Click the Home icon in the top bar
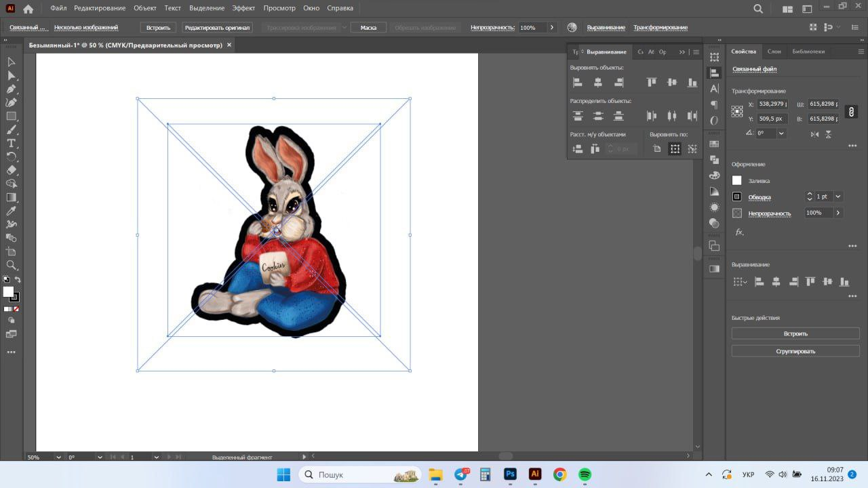This screenshot has width=868, height=488. (x=28, y=9)
